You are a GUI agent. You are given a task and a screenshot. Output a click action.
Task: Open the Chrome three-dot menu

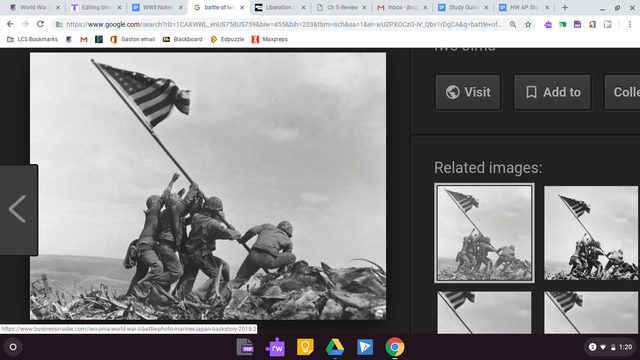point(630,24)
